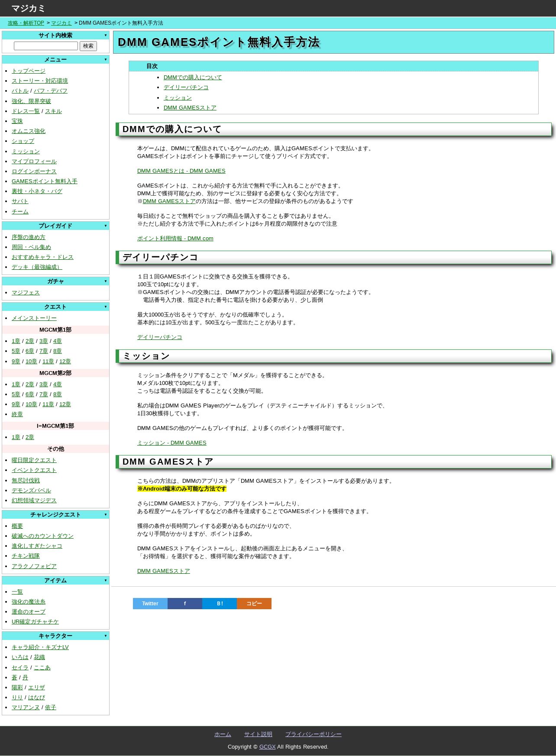This screenshot has height=756, width=556.
Task: Open the GCGX copyright link
Action: click(267, 747)
